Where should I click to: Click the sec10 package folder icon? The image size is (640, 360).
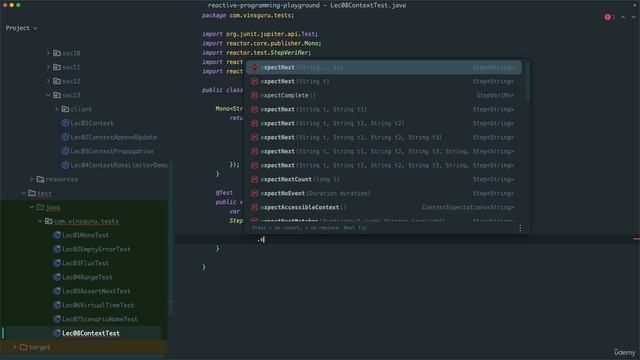point(57,53)
